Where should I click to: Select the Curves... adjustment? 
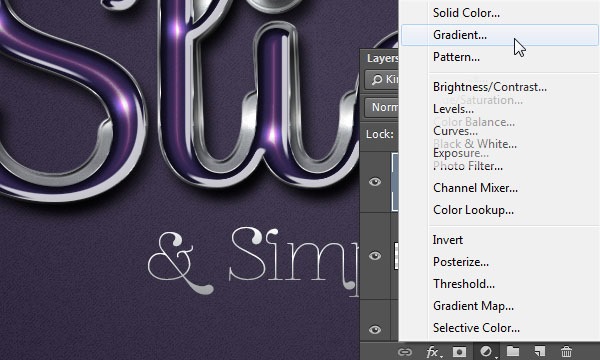[455, 131]
